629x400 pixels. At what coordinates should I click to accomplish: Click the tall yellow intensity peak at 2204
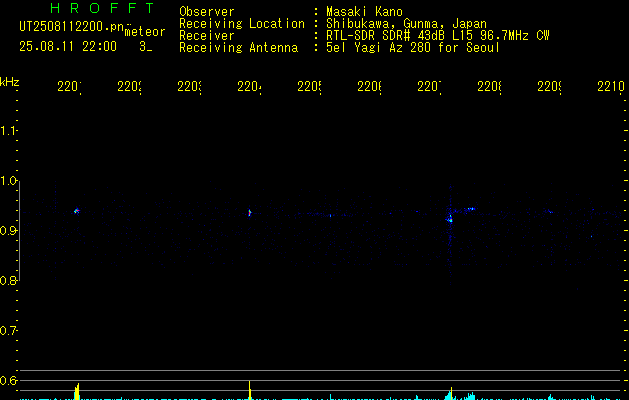pos(250,390)
